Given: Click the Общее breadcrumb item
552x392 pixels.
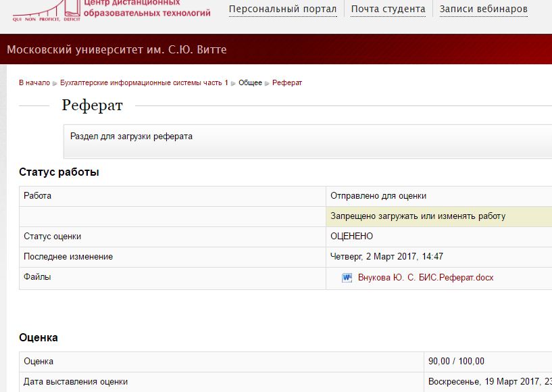Looking at the screenshot, I should point(250,82).
